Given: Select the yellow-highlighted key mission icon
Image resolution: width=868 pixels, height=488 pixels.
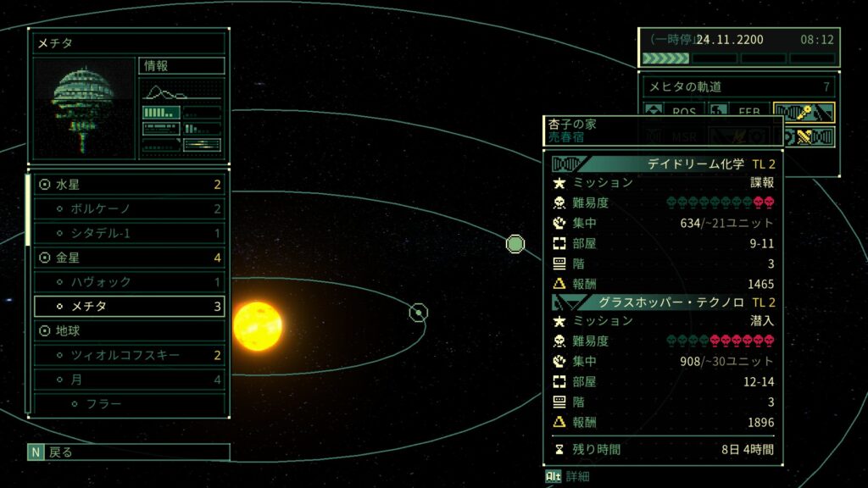Looking at the screenshot, I should (804, 113).
